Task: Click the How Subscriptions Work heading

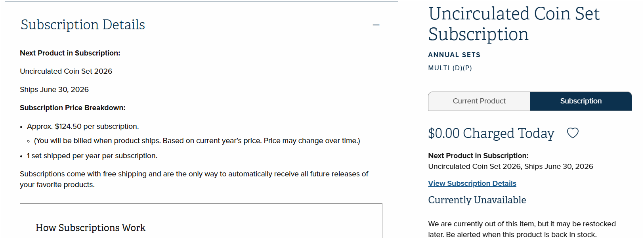Action: click(90, 228)
